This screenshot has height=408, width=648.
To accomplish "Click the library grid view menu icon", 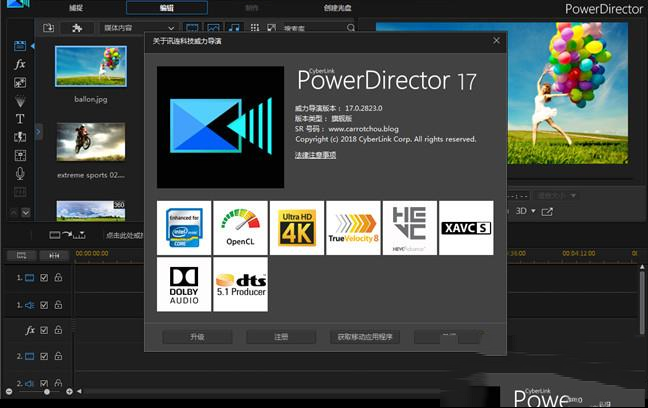I will 255,28.
